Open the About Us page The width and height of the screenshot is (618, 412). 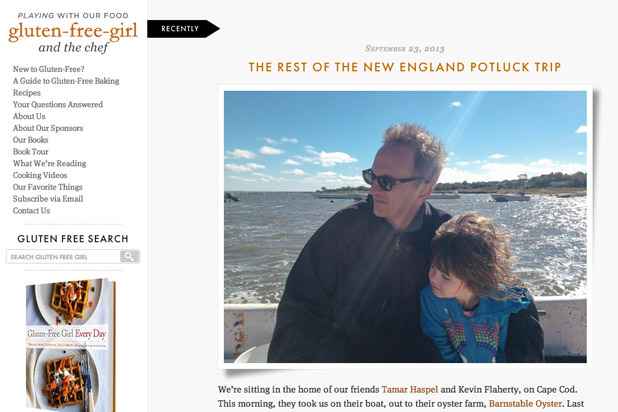29,116
